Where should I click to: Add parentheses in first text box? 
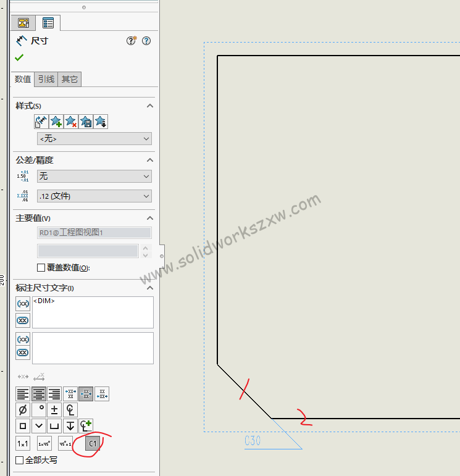23,304
